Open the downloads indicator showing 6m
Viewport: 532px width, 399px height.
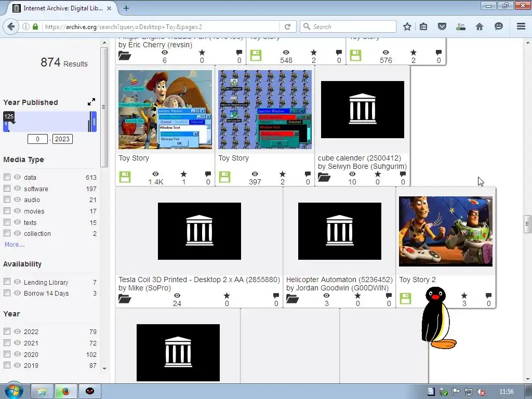pos(460,26)
